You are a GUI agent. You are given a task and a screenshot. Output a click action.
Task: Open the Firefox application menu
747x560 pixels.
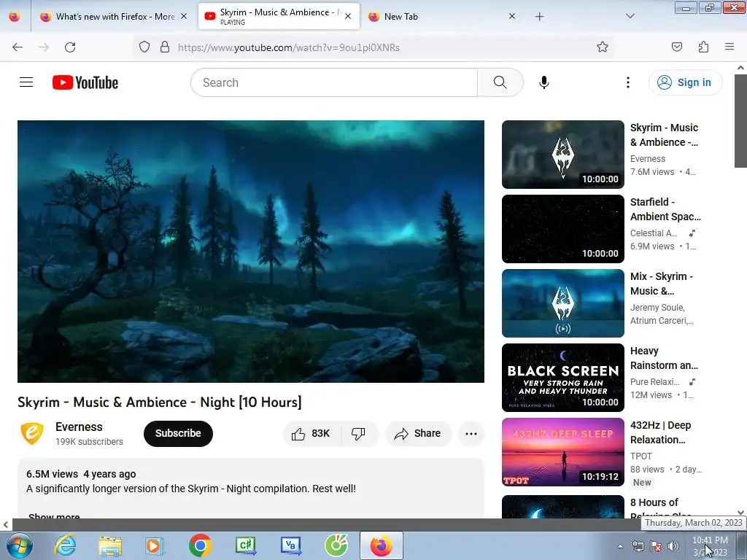pyautogui.click(x=729, y=47)
